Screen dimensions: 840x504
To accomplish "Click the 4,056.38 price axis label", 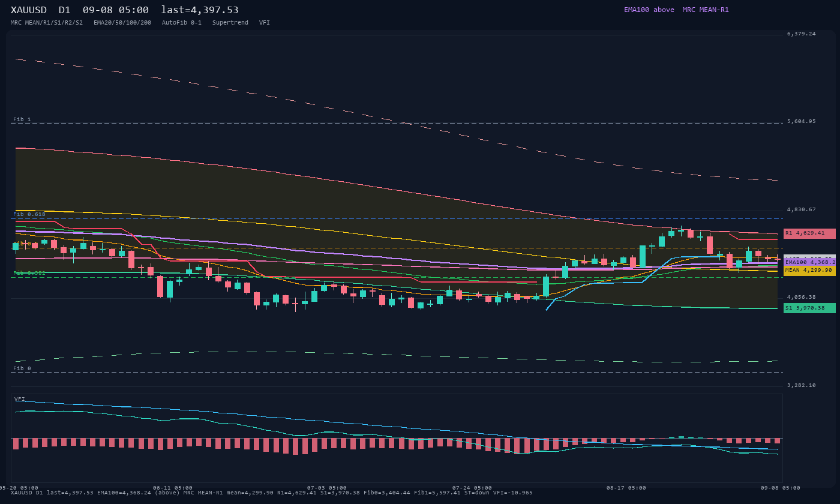I will (801, 298).
